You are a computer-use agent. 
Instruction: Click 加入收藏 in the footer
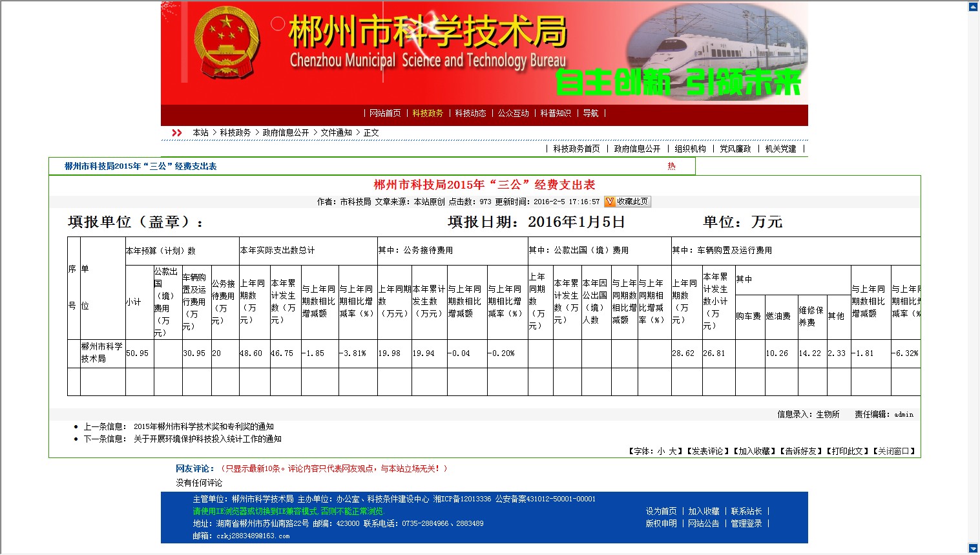tap(704, 511)
